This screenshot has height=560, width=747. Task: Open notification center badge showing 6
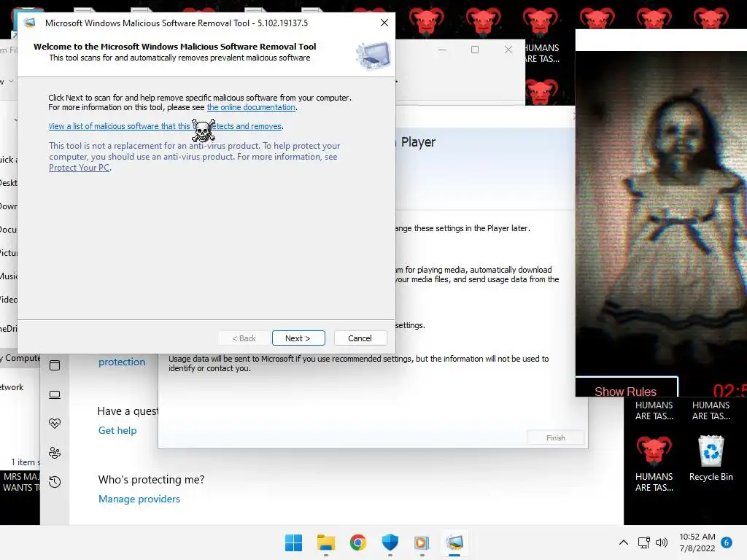(x=727, y=542)
